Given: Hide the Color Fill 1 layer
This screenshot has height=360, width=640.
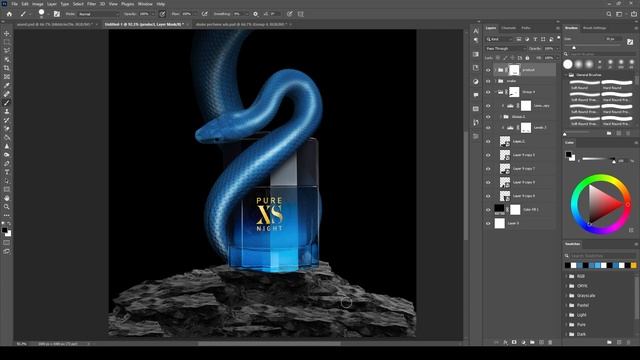Looking at the screenshot, I should coord(488,210).
